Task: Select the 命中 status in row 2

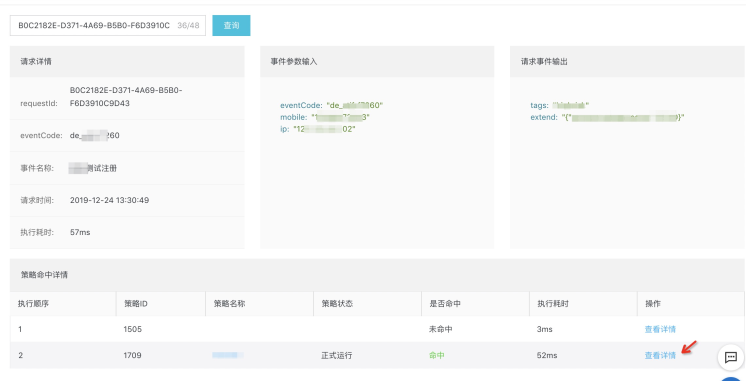Action: [x=437, y=355]
